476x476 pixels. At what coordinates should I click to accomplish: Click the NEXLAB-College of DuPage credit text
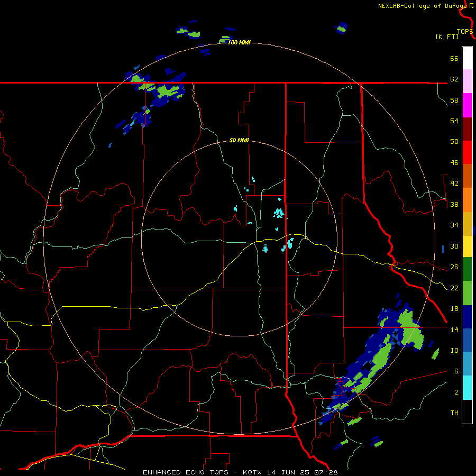(422, 6)
